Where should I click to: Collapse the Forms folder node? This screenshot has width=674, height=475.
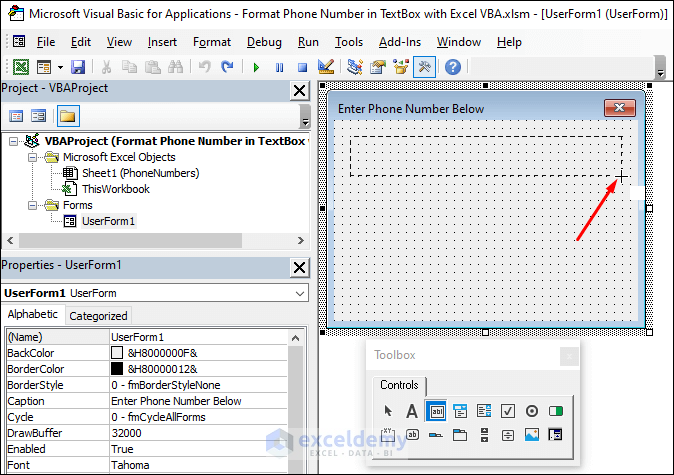[x=32, y=205]
